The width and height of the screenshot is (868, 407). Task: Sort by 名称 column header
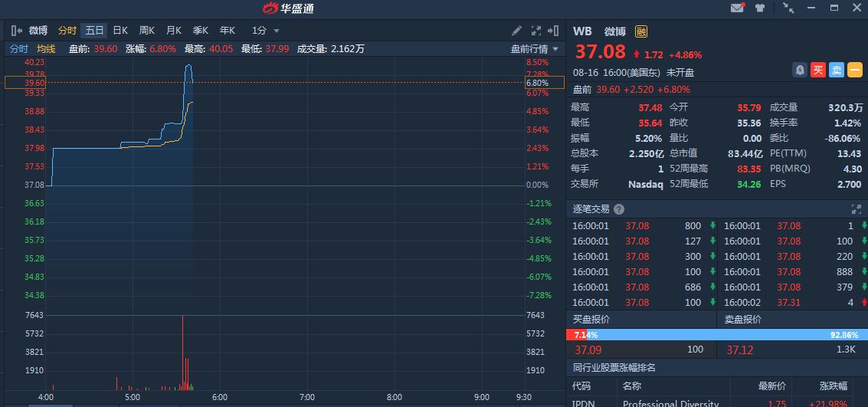pyautogui.click(x=631, y=386)
